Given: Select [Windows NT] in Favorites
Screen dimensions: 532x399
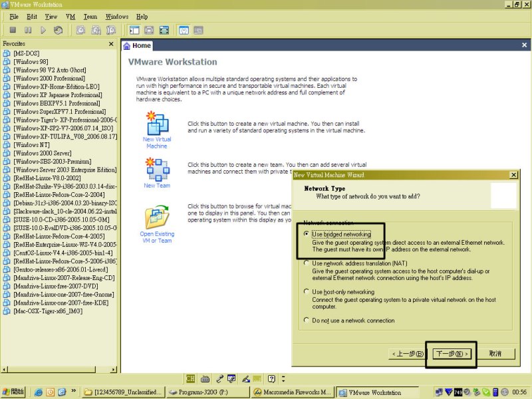Looking at the screenshot, I should 31,145.
